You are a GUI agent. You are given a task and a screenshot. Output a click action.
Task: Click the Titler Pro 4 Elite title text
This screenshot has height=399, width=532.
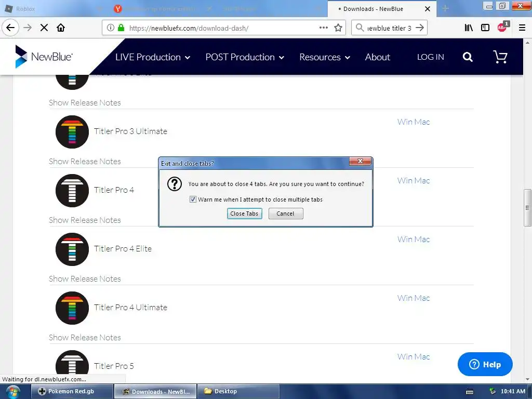[123, 249]
